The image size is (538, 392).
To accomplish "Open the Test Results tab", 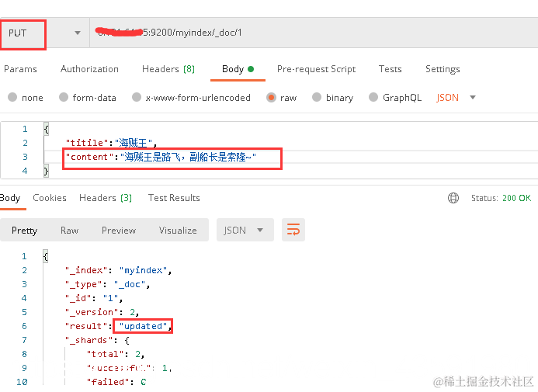I will pos(174,198).
